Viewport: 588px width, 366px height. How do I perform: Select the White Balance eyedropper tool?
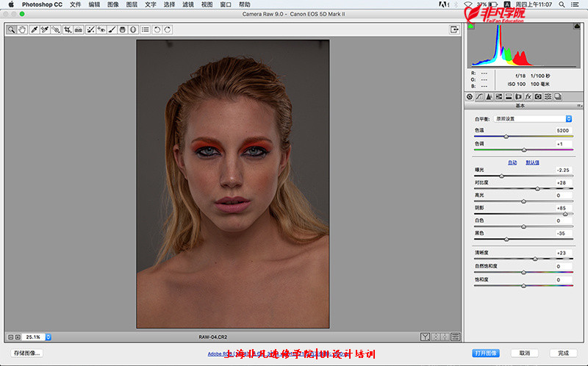point(34,29)
